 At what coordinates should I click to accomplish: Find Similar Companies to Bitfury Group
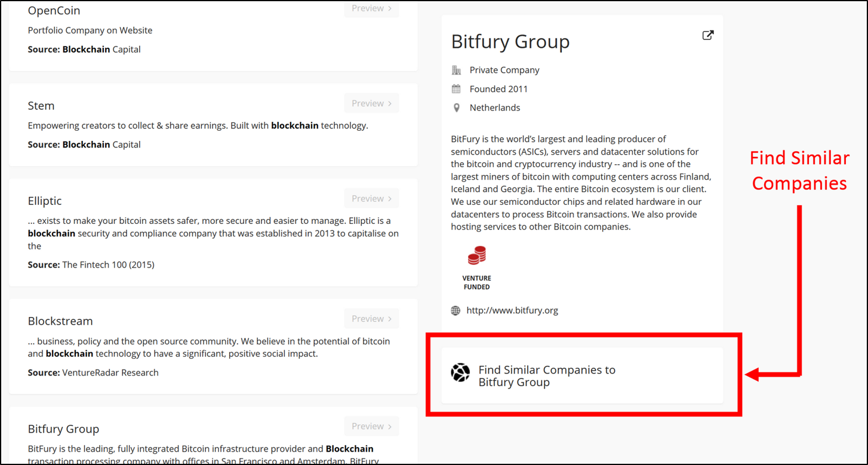[x=582, y=376]
